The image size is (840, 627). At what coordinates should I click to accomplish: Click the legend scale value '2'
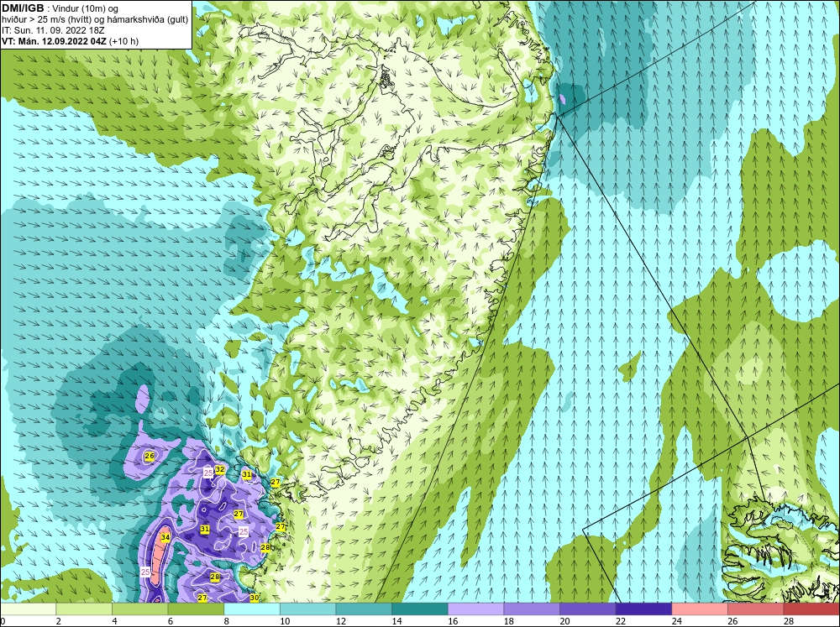(58, 621)
